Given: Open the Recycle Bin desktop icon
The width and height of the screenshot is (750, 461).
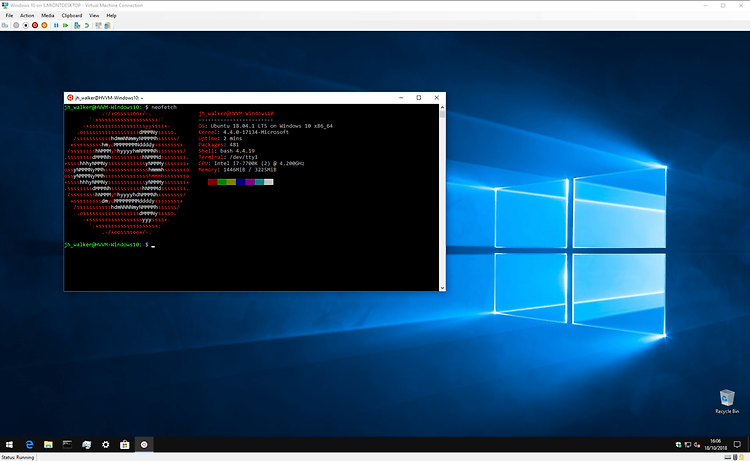Looking at the screenshot, I should click(x=727, y=402).
